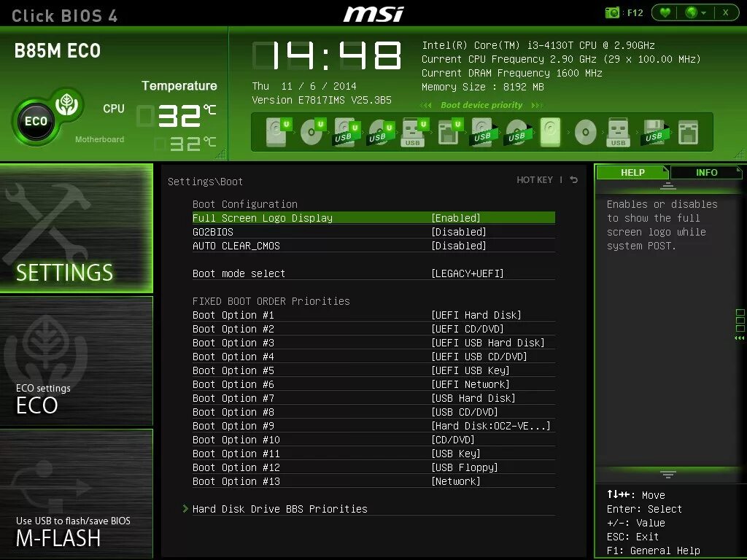This screenshot has width=747, height=560.
Task: Change Boot Option #2 UEFI CD/DVD value
Action: point(468,329)
